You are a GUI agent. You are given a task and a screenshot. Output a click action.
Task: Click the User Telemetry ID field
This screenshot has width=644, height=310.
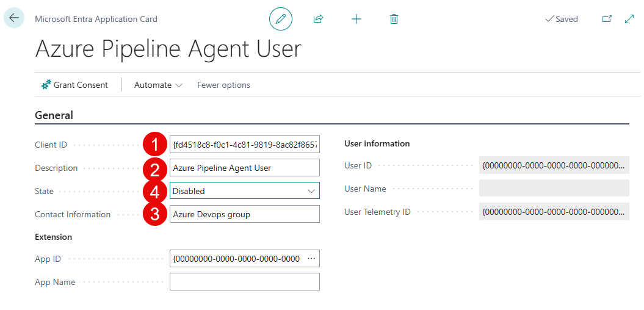click(x=554, y=212)
